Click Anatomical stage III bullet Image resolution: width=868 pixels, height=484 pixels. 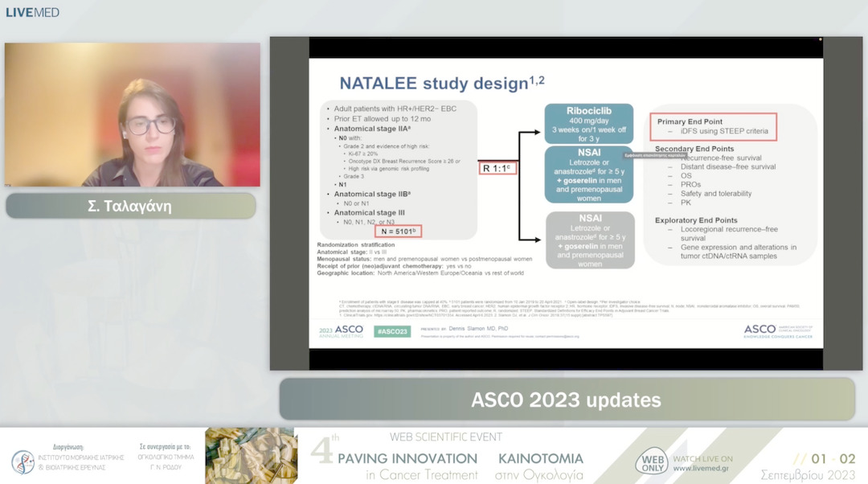point(369,212)
